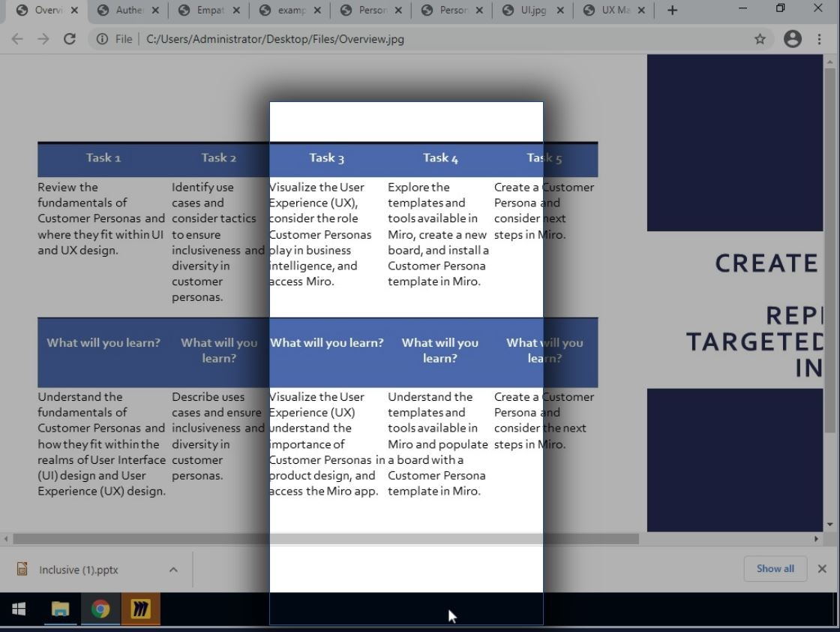Open Windows Start menu
840x632 pixels.
click(19, 609)
